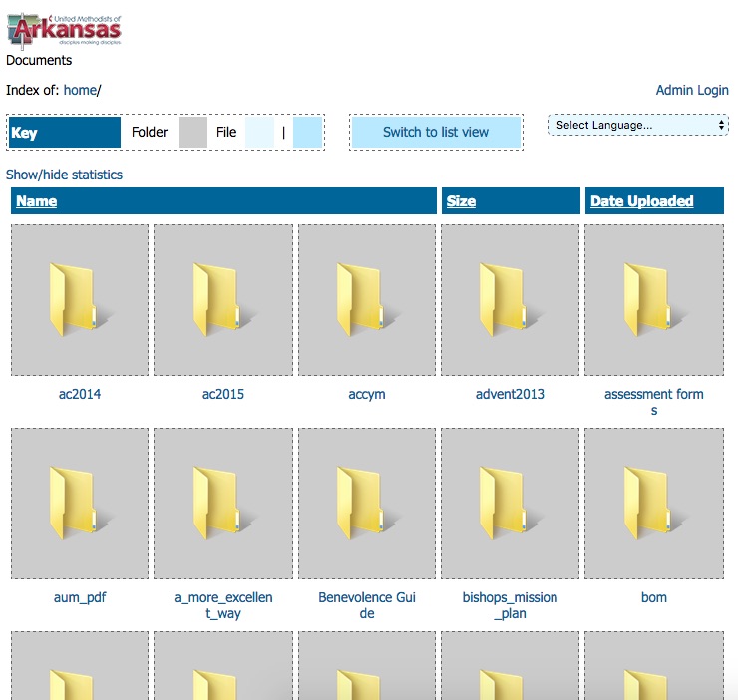This screenshot has width=738, height=700.
Task: Click the Admin Login link
Action: [692, 90]
